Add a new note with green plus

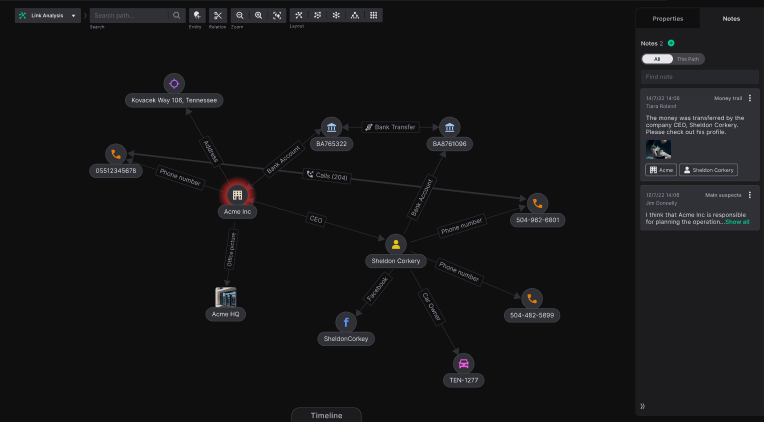tap(671, 43)
